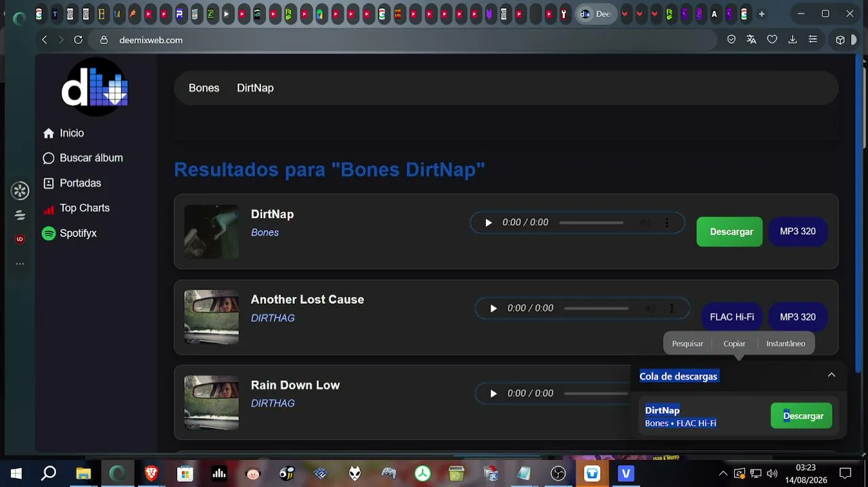Open the DirtNap album cover thumbnail

pyautogui.click(x=212, y=232)
